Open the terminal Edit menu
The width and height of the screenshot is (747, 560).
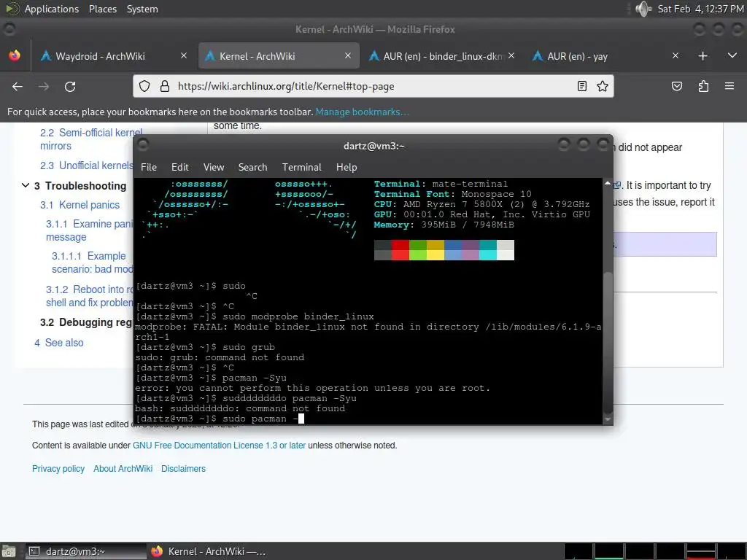[x=180, y=167]
